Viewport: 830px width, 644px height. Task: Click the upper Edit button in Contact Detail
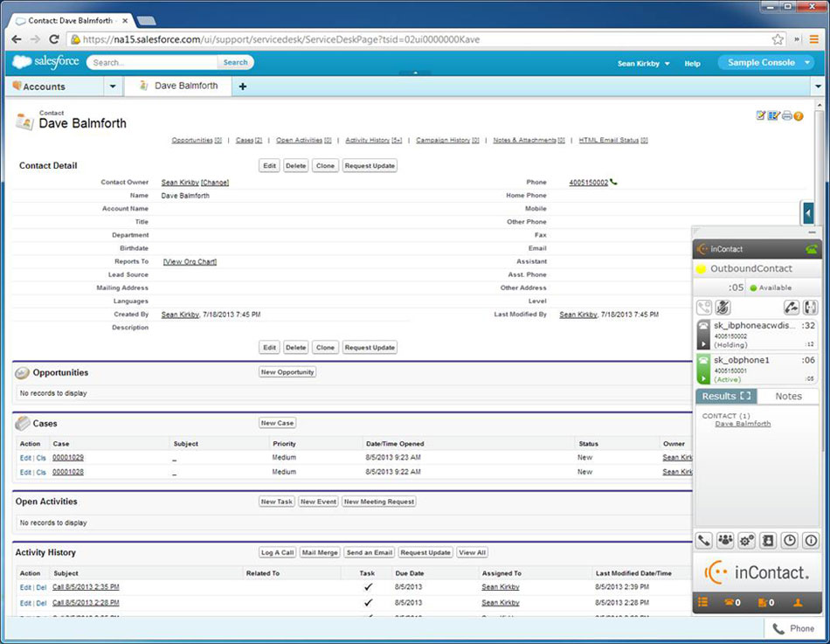(269, 166)
